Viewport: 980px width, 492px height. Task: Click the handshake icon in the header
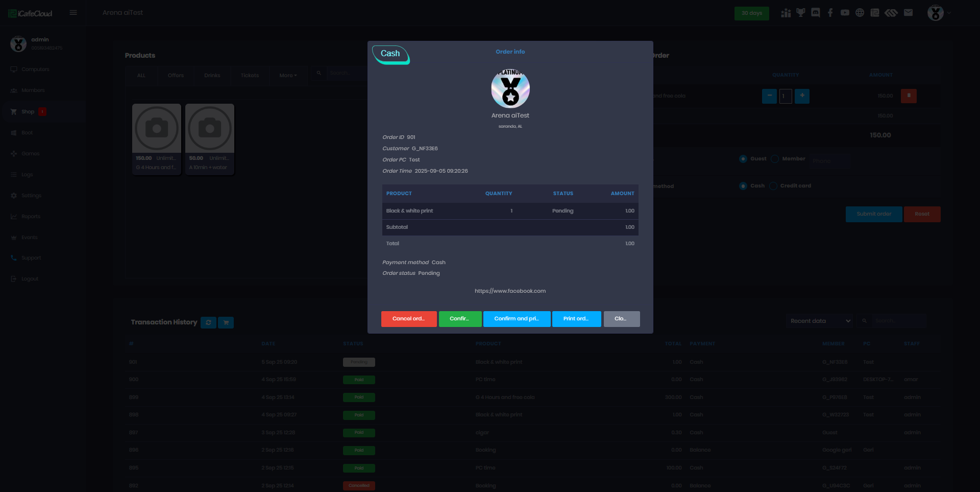tap(891, 13)
